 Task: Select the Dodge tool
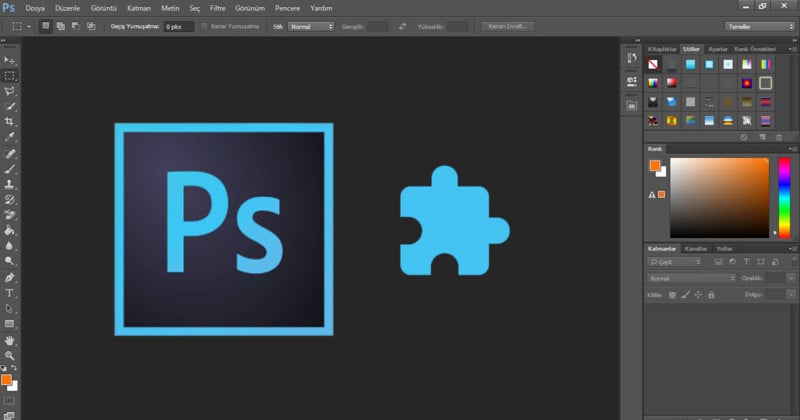pos(9,261)
